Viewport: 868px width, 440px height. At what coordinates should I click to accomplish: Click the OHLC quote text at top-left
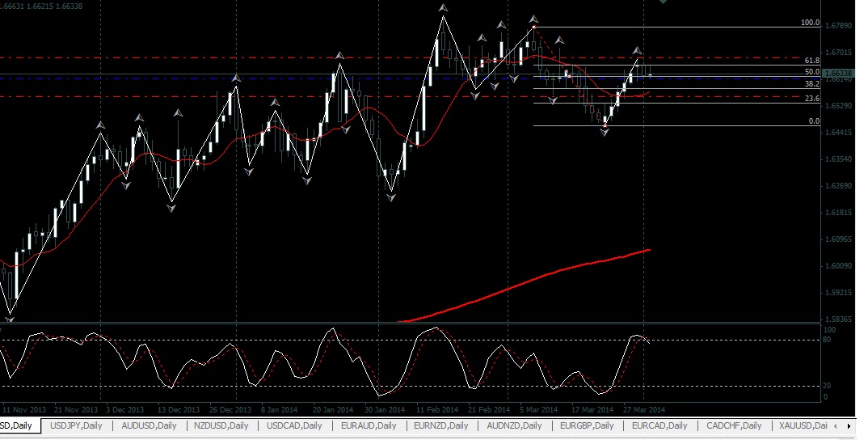pyautogui.click(x=41, y=6)
